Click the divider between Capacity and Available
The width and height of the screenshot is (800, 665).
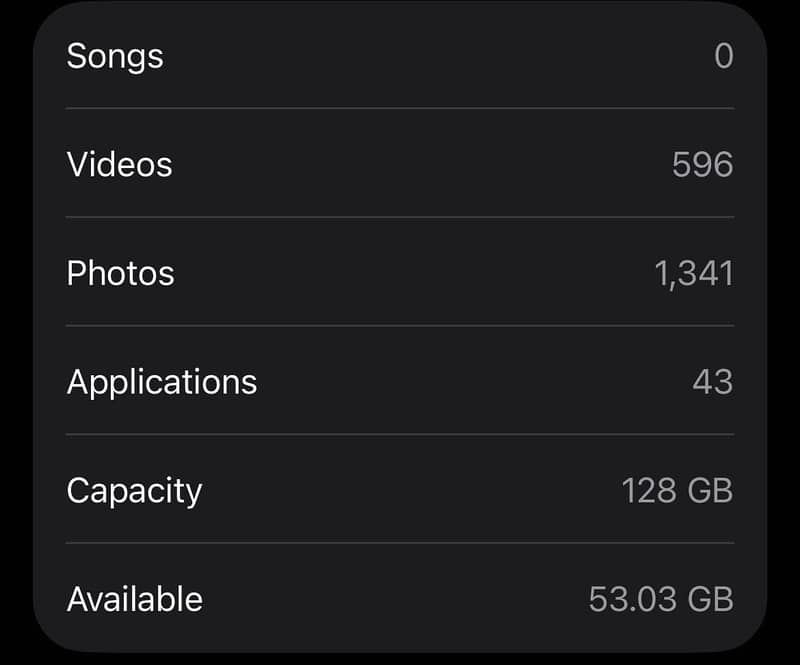(x=400, y=543)
